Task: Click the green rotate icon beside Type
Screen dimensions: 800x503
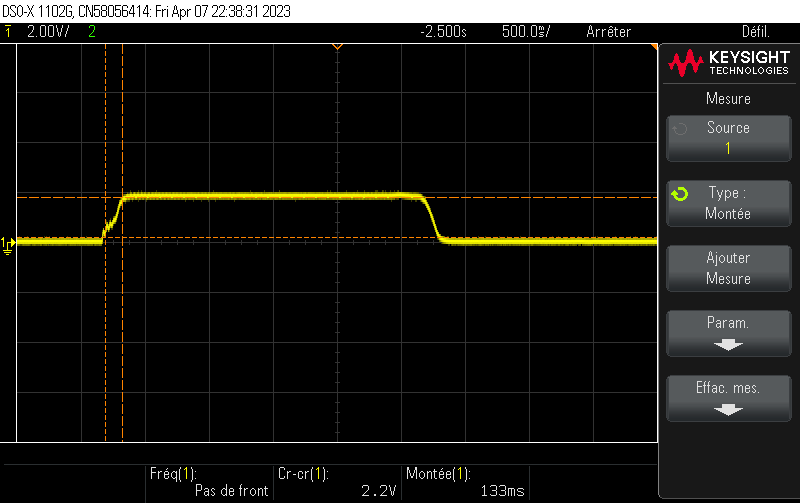Action: coord(680,194)
